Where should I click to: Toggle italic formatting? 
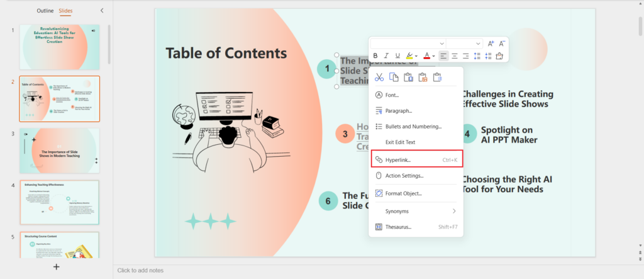tap(386, 56)
